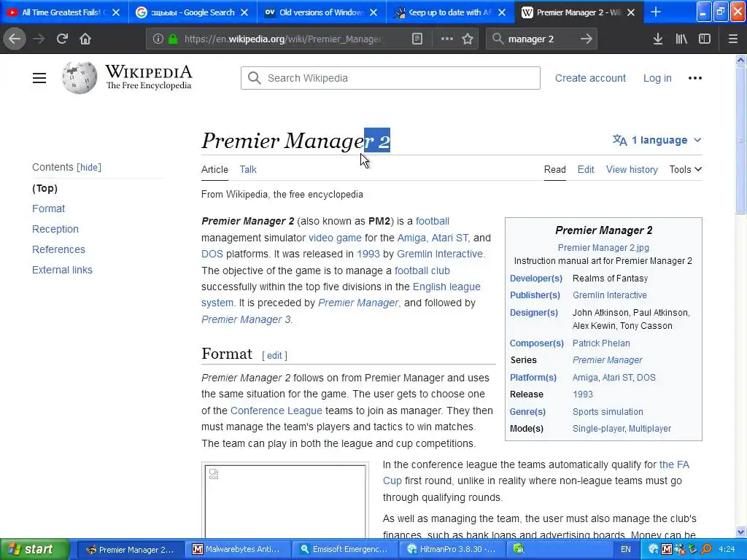Open View history tab
The width and height of the screenshot is (747, 560).
click(x=632, y=169)
